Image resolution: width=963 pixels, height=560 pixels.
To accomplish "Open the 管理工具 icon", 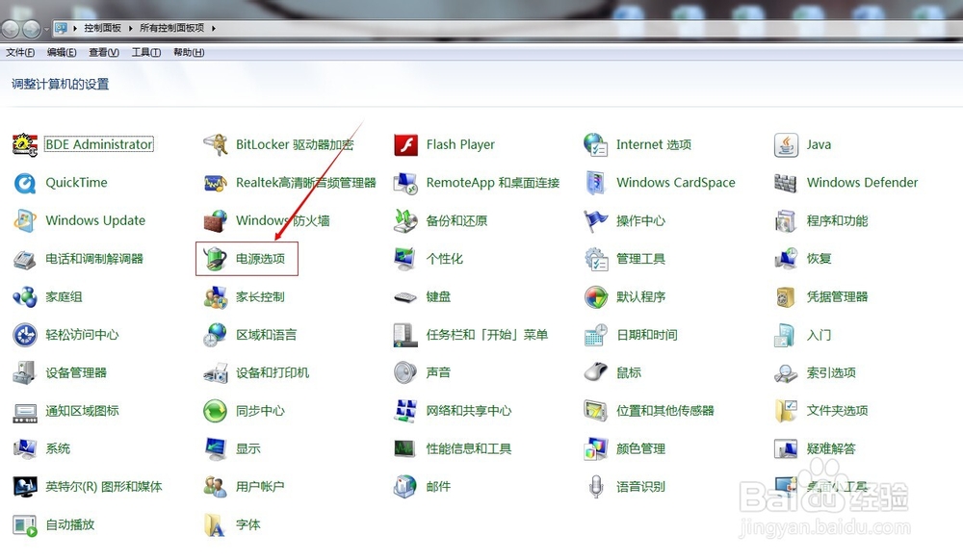I will coord(596,259).
